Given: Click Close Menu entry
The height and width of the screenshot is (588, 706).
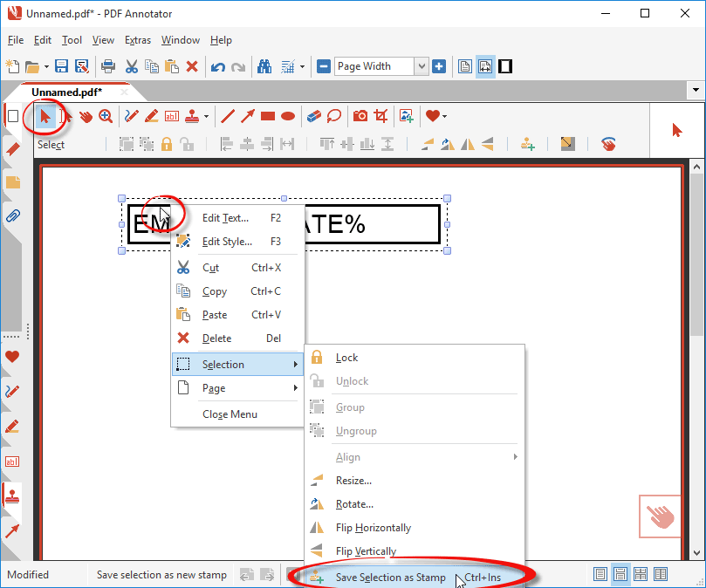Looking at the screenshot, I should [230, 414].
